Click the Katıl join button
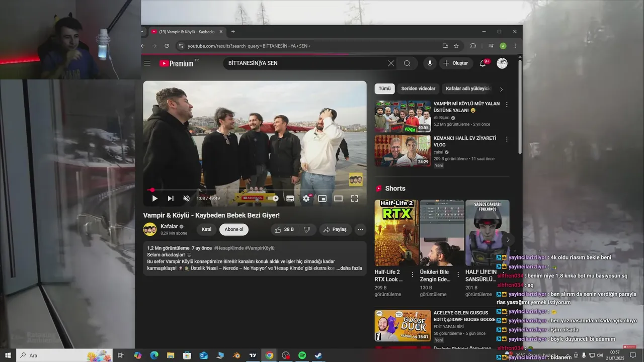This screenshot has width=644, height=362. pyautogui.click(x=207, y=229)
